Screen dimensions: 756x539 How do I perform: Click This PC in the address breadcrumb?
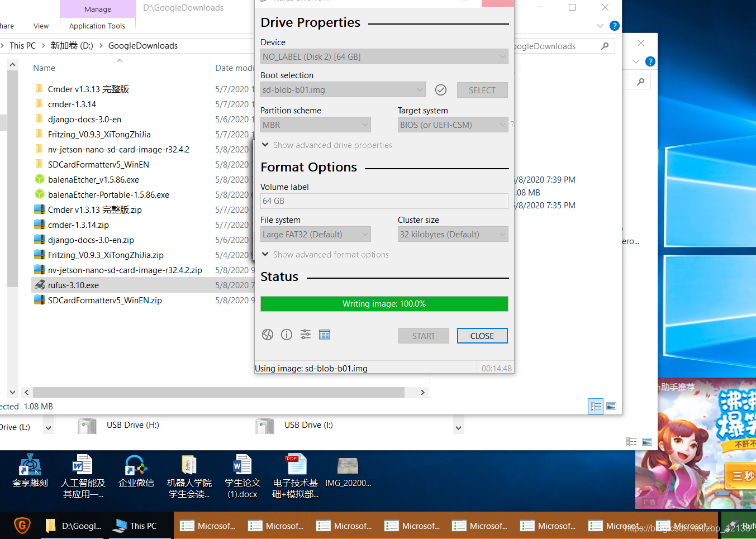(x=22, y=46)
